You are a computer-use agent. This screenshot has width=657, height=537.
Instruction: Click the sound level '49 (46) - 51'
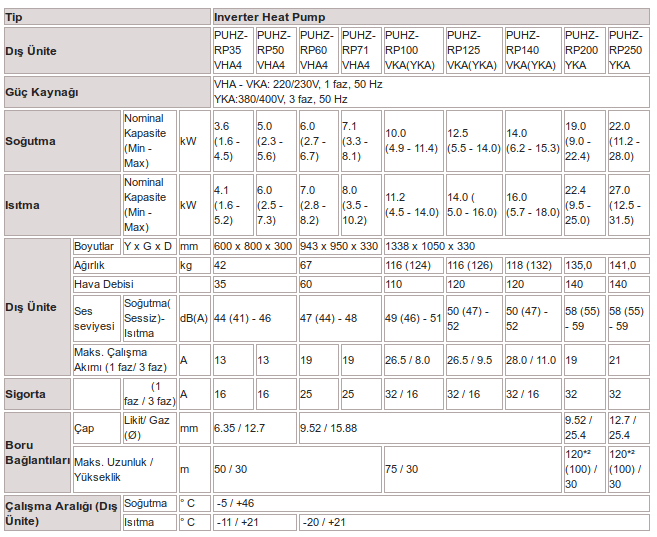(x=414, y=318)
